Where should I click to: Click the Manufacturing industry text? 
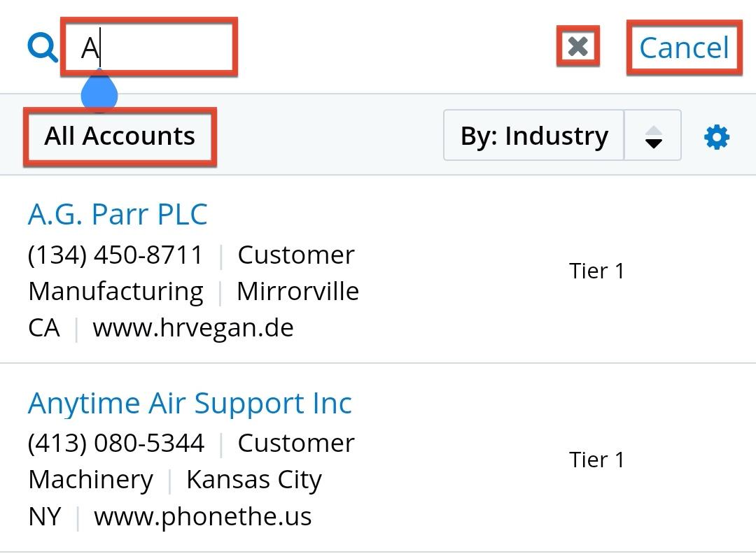pos(115,291)
